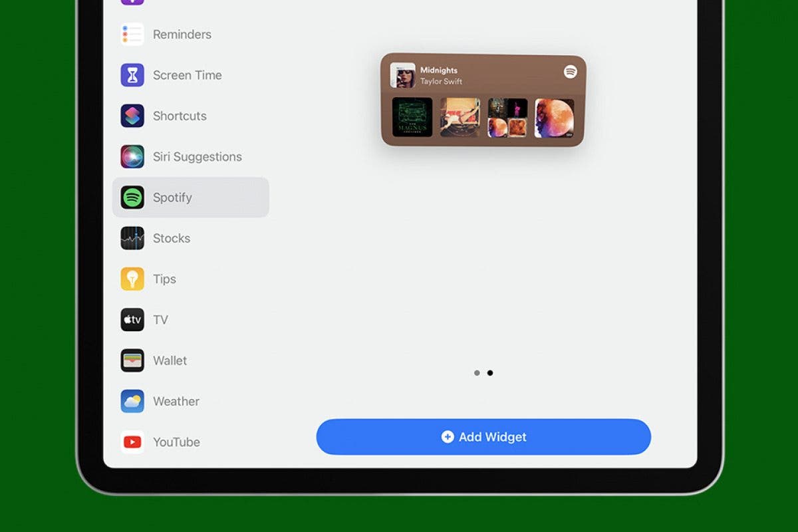Tap the green Magnus album thumbnail
Viewport: 798px width, 532px height.
click(x=412, y=118)
